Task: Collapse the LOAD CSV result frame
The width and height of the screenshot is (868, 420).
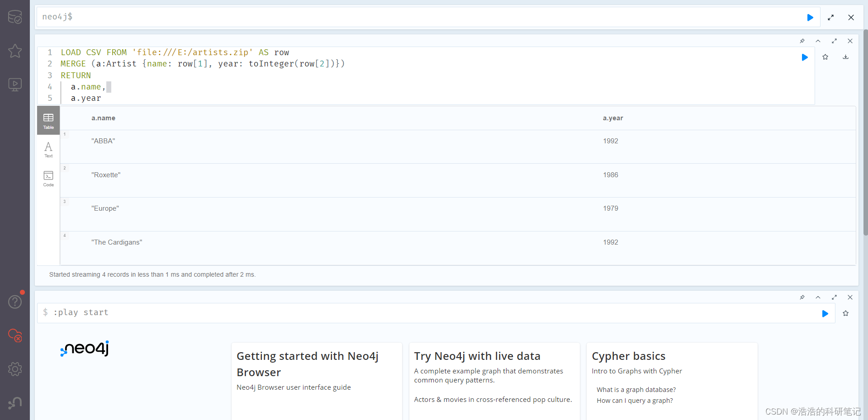Action: 818,41
